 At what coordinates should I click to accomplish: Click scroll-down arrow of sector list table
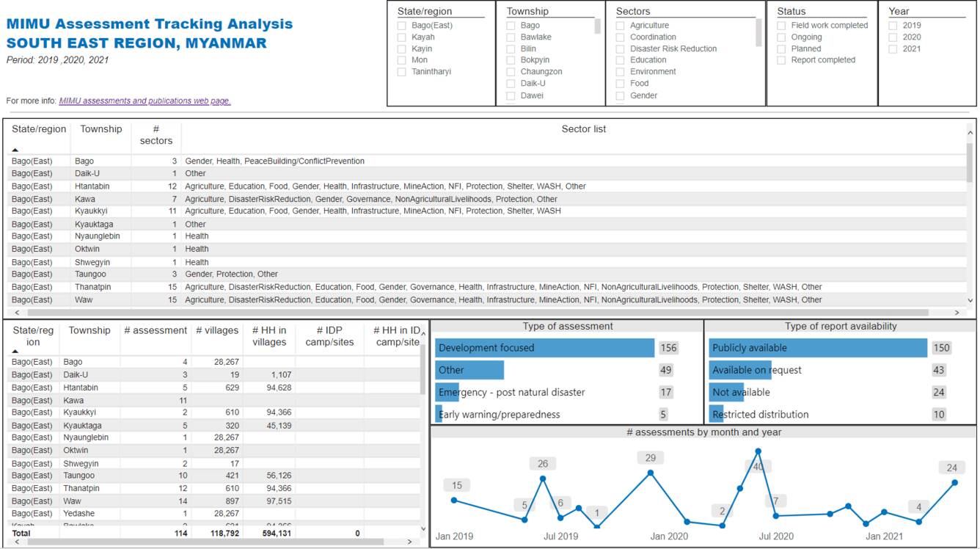[x=970, y=300]
